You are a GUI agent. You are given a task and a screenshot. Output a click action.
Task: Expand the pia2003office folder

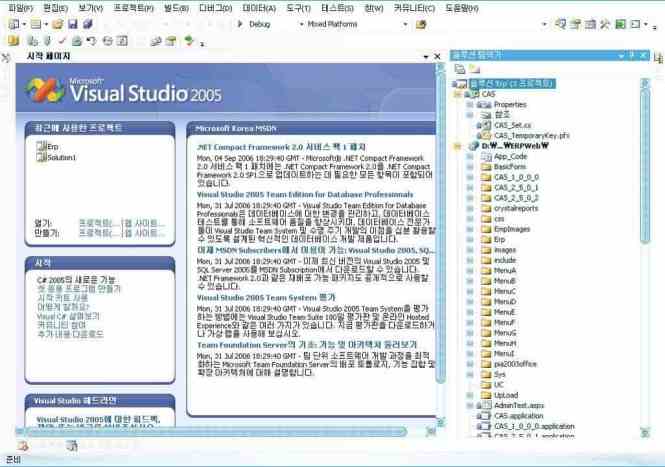point(470,364)
